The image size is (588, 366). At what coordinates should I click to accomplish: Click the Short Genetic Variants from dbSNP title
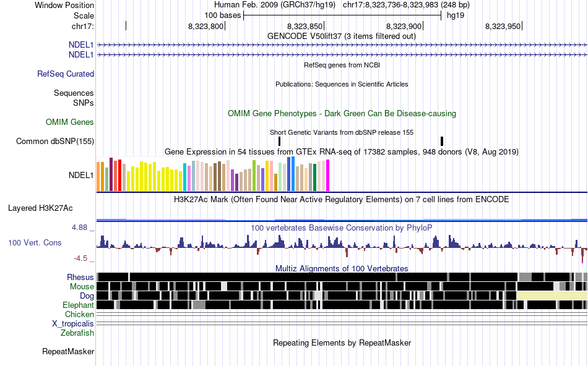pos(342,133)
